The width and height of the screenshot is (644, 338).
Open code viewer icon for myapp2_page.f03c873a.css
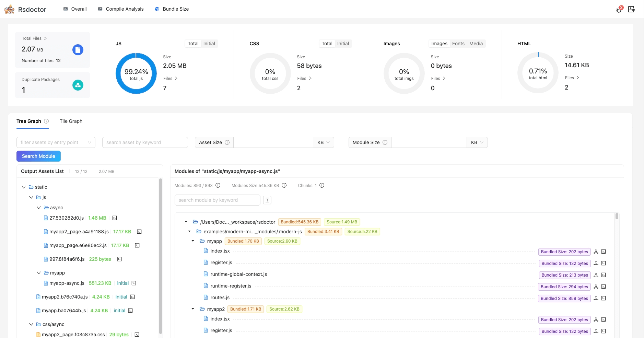click(x=137, y=335)
